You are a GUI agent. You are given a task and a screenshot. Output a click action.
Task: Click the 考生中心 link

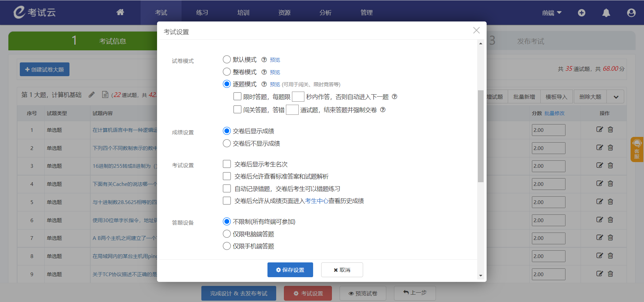(316, 201)
